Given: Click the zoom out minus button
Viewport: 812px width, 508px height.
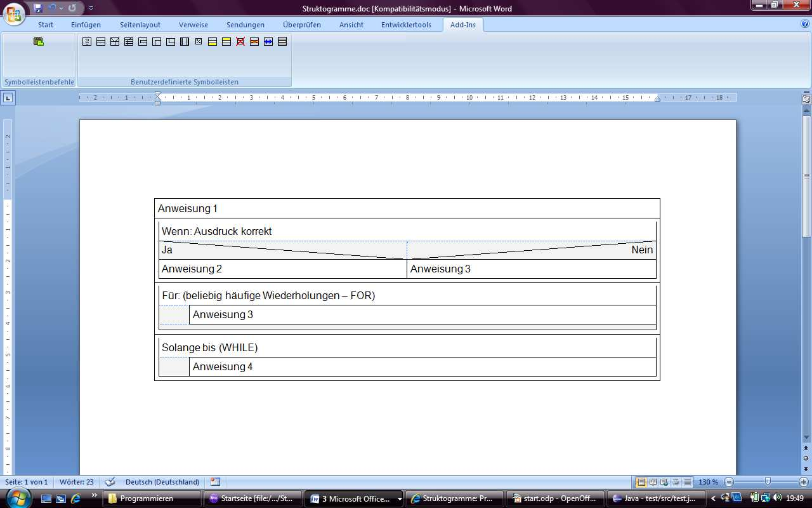Looking at the screenshot, I should [730, 482].
